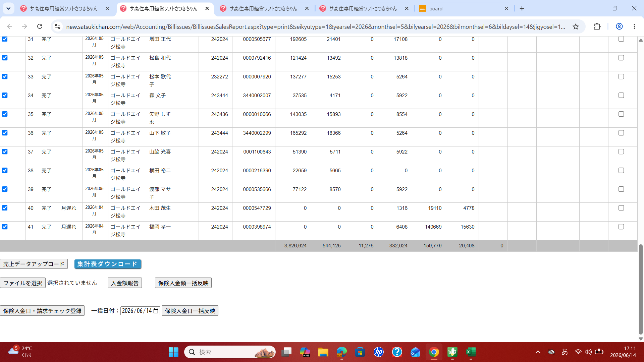This screenshot has width=644, height=362.
Task: Show hidden system tray icons
Action: pos(538,352)
